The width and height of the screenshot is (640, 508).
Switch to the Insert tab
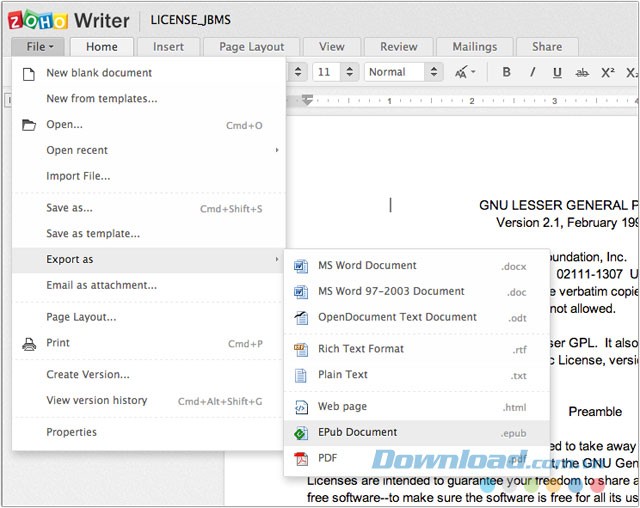coord(168,46)
